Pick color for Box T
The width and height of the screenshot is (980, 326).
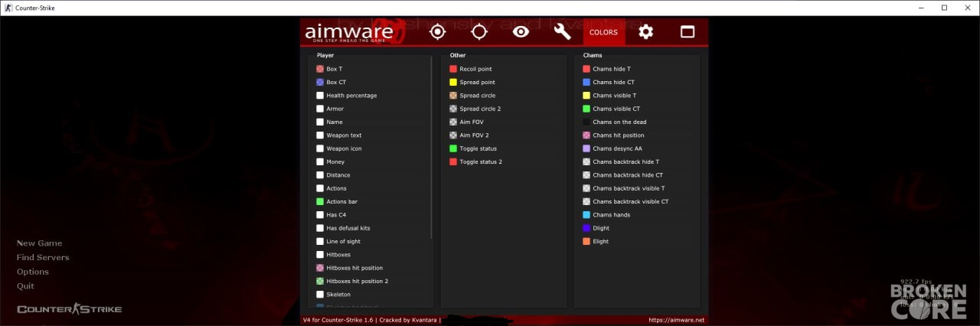(320, 69)
